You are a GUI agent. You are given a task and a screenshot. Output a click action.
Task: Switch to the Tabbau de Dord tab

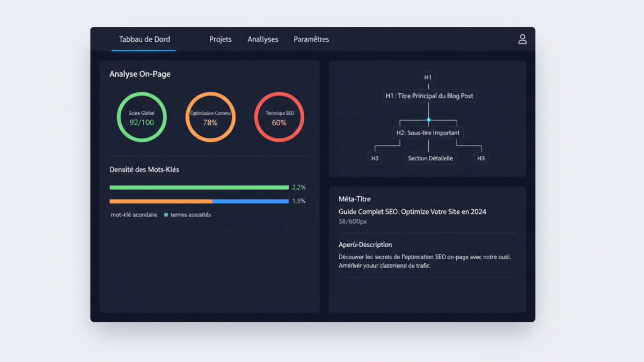click(x=144, y=39)
